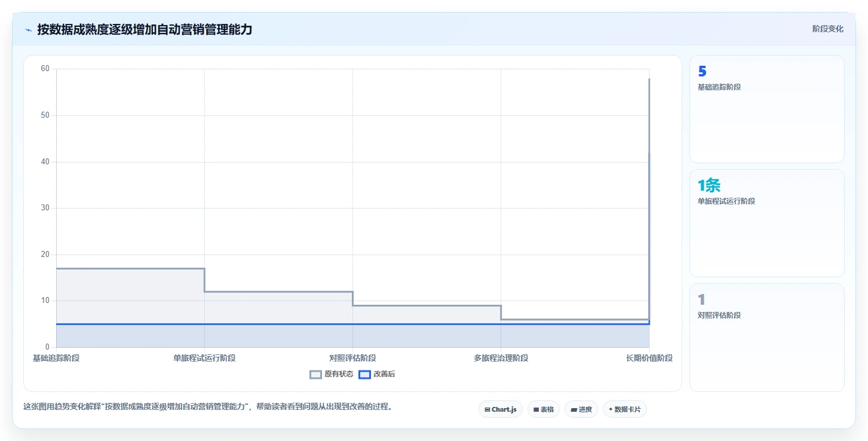Select the 进度 chip
This screenshot has height=441, width=868.
click(x=581, y=409)
